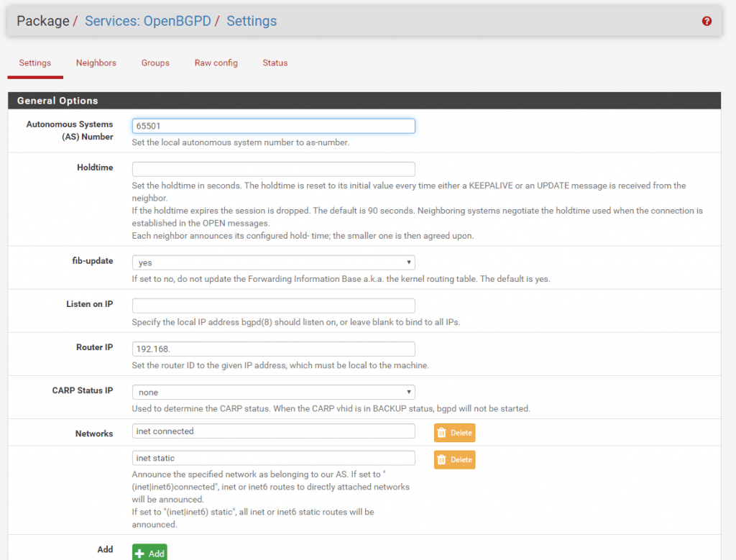Focus the inet connected network field
Viewport: 736px width, 560px height.
274,431
